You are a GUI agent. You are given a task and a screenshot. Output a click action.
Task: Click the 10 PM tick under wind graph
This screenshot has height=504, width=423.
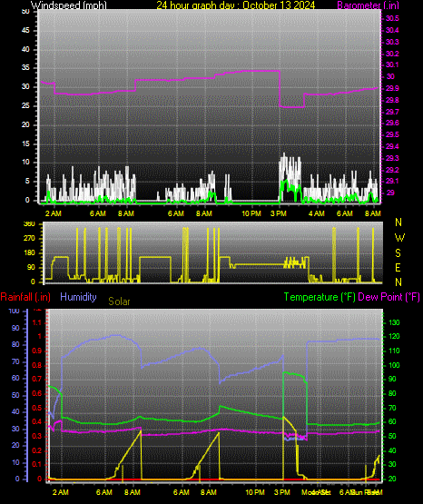pos(251,213)
